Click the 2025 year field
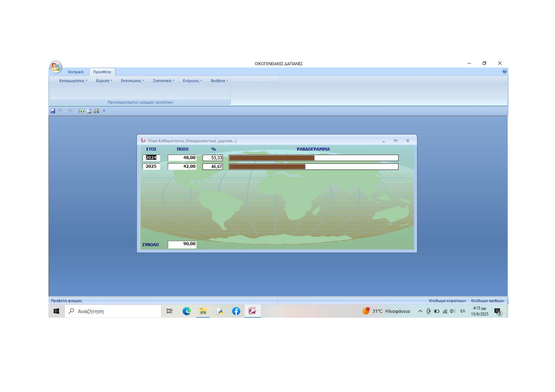This screenshot has width=555, height=392. coord(151,167)
